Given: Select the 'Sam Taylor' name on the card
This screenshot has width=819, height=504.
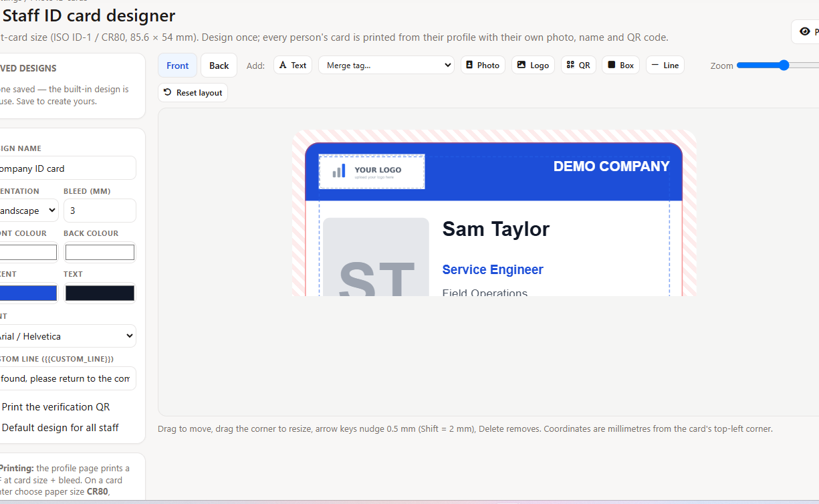Looking at the screenshot, I should click(x=496, y=229).
